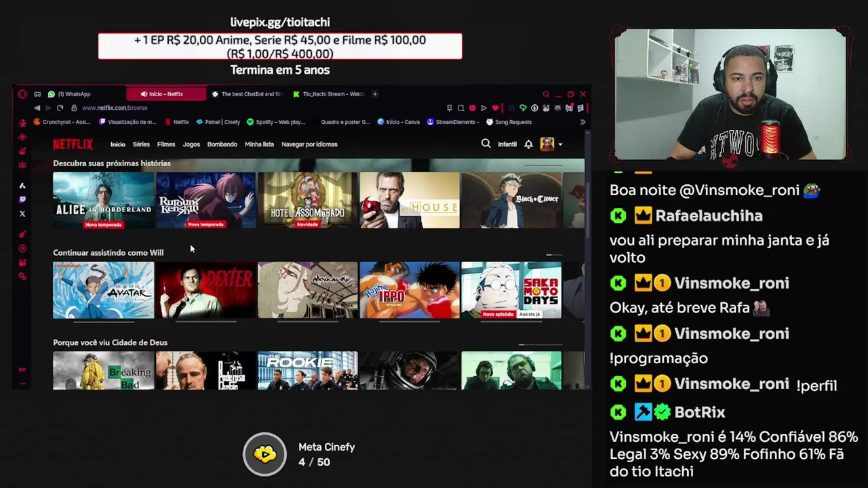Open Jogos in Netflix menu
The image size is (868, 488).
click(191, 144)
